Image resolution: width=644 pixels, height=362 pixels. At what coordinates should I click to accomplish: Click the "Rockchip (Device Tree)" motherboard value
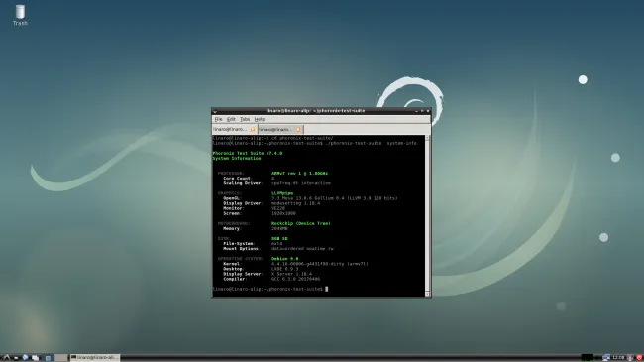(x=300, y=223)
